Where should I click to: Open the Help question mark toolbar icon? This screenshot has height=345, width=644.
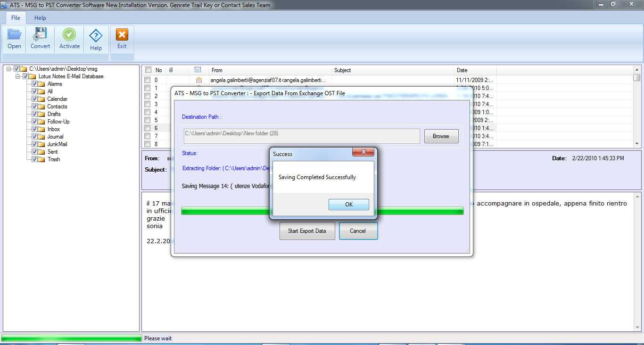pos(96,35)
